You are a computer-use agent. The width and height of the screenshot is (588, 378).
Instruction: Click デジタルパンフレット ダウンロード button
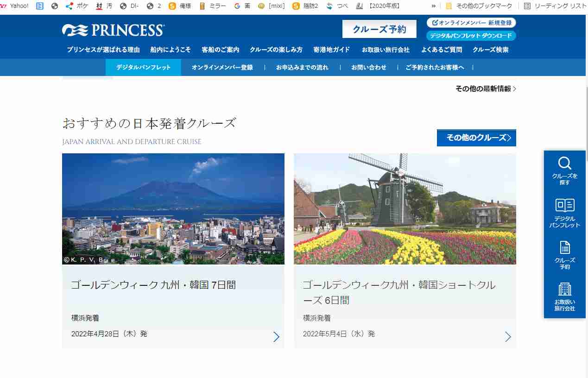click(x=471, y=36)
